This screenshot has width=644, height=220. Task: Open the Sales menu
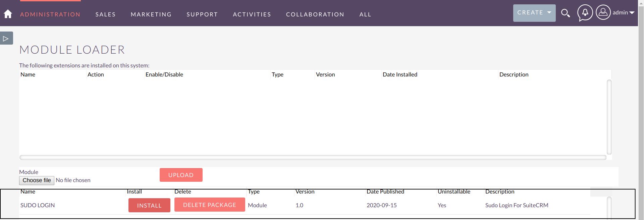pyautogui.click(x=106, y=14)
